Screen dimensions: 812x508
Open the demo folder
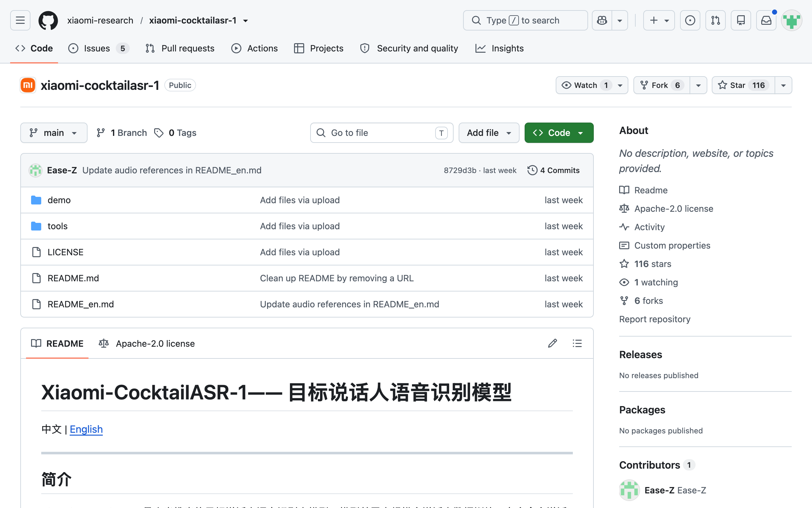59,200
